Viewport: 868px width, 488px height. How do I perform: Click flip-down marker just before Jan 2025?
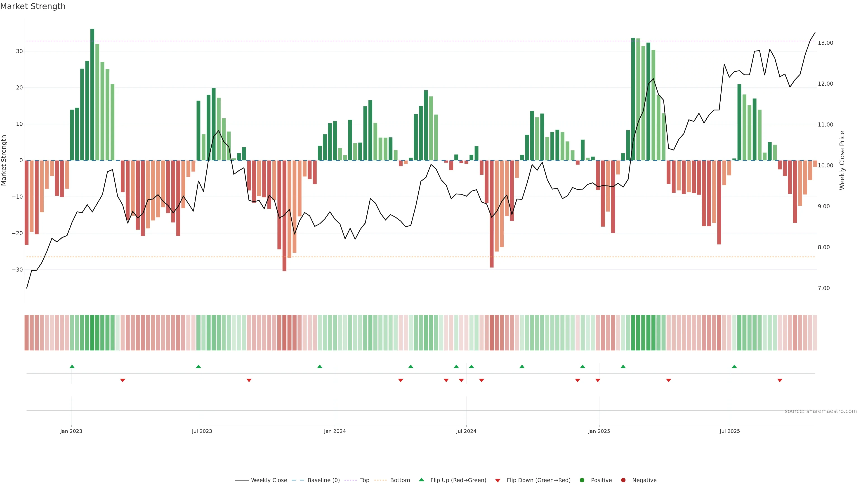pos(598,380)
